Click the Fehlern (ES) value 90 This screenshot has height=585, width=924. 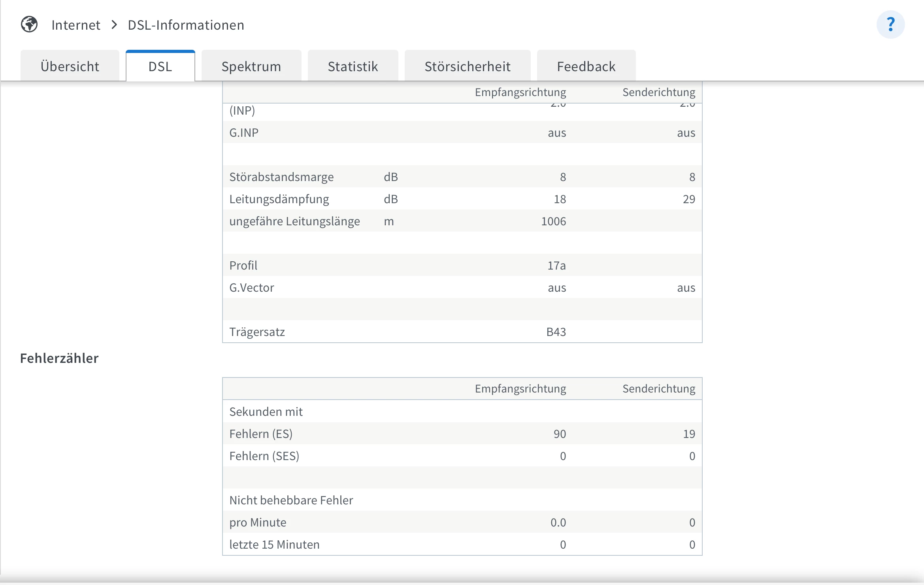(559, 434)
